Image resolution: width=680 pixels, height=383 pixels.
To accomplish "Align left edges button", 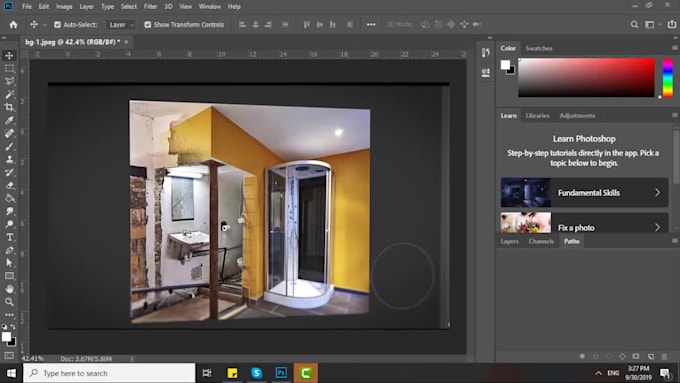I will pos(242,25).
